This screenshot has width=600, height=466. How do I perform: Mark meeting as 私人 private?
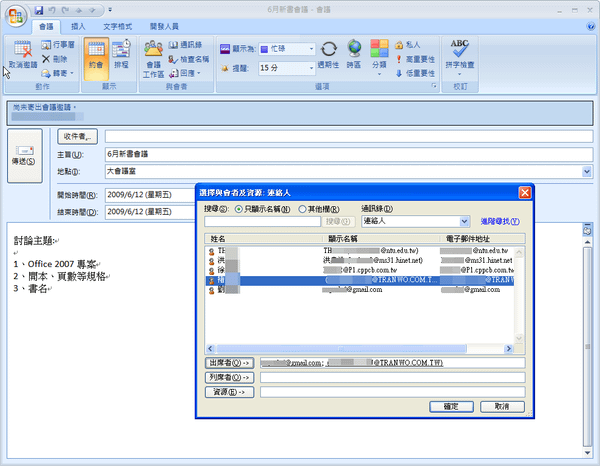[x=408, y=45]
